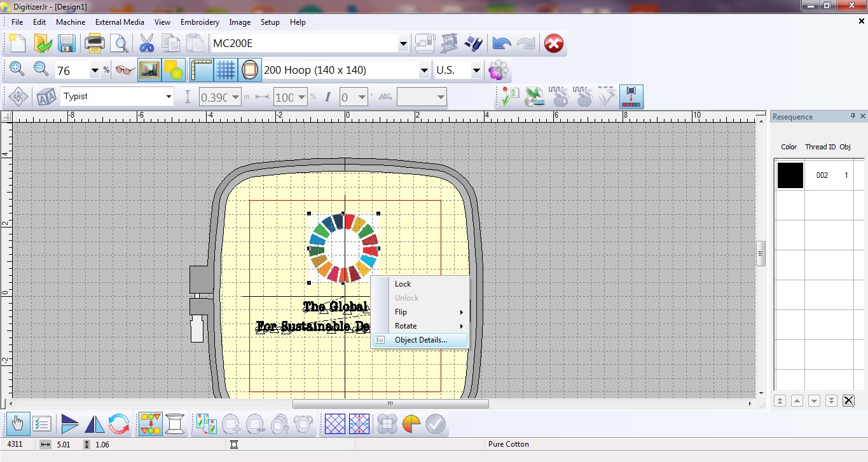The width and height of the screenshot is (868, 462).
Task: Click the thread spool icon
Action: (x=174, y=424)
